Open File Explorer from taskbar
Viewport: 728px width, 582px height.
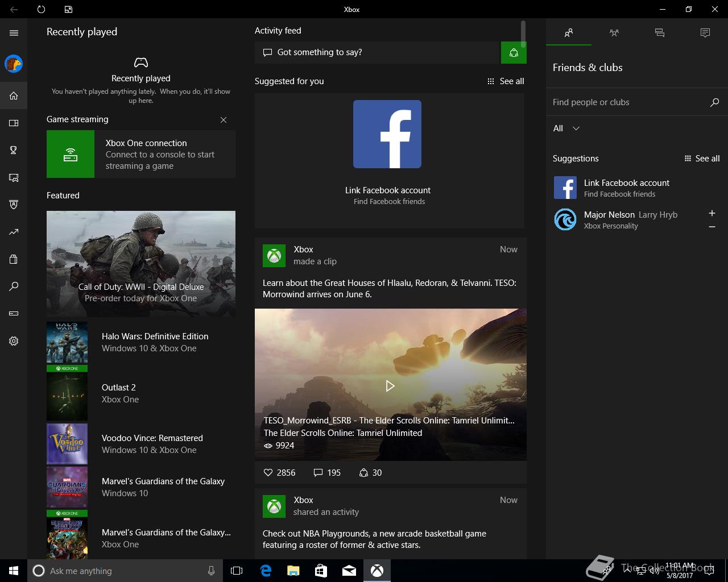coord(293,571)
